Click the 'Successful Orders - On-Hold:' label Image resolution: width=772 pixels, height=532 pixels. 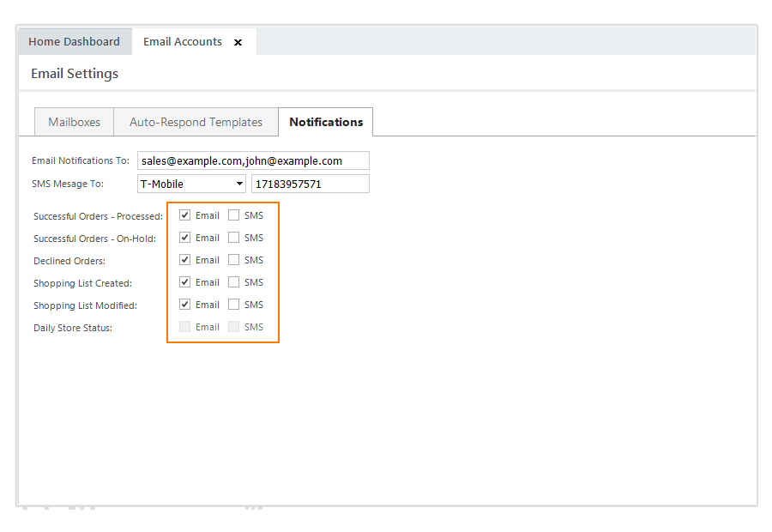pos(94,239)
